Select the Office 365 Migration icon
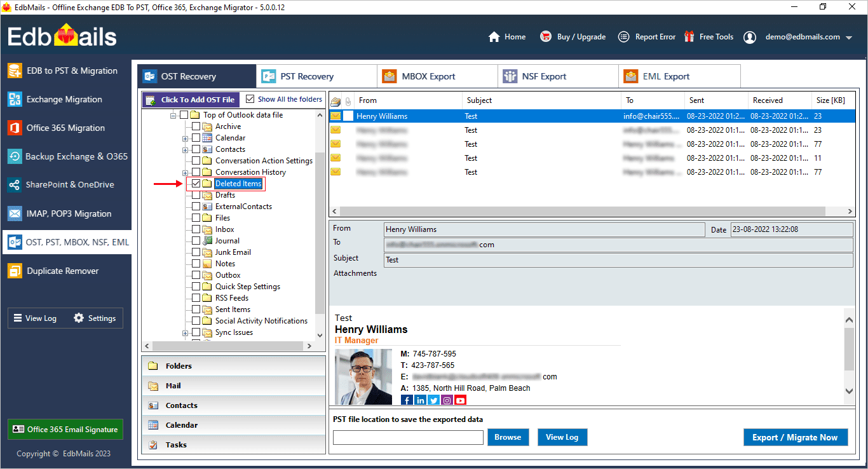The width and height of the screenshot is (868, 469). pos(15,128)
